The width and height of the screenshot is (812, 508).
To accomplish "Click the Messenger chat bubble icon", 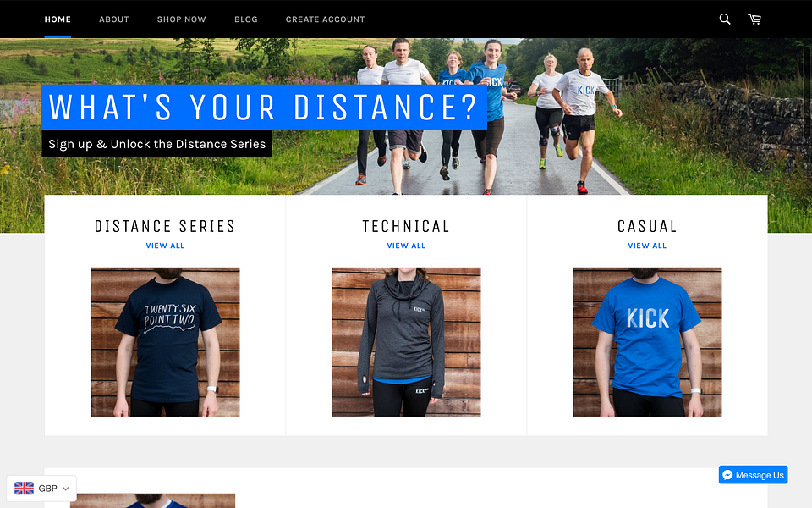I will point(727,475).
